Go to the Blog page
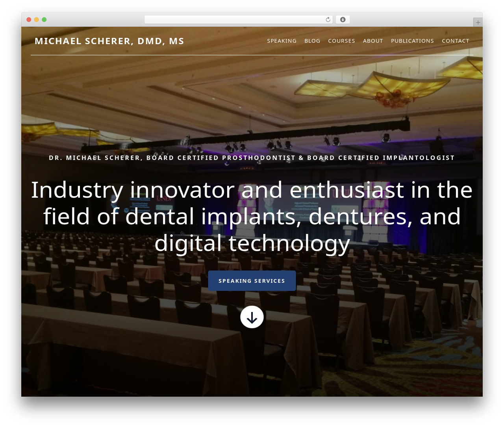The height and width of the screenshot is (427, 504). (312, 41)
